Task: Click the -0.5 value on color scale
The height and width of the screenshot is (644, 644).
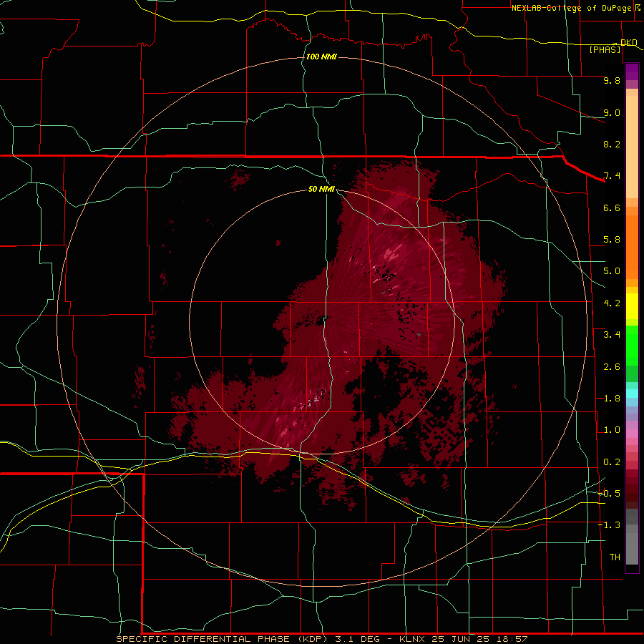Action: coord(609,494)
